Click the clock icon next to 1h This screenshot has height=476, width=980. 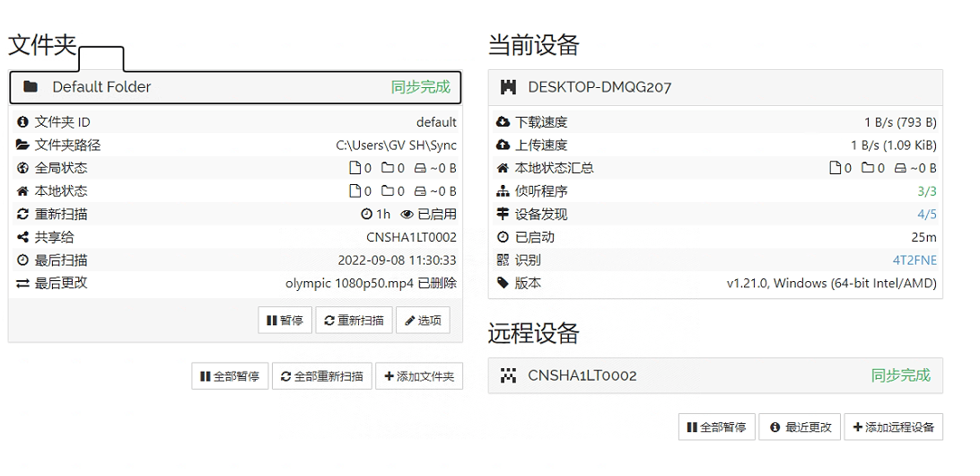[367, 214]
